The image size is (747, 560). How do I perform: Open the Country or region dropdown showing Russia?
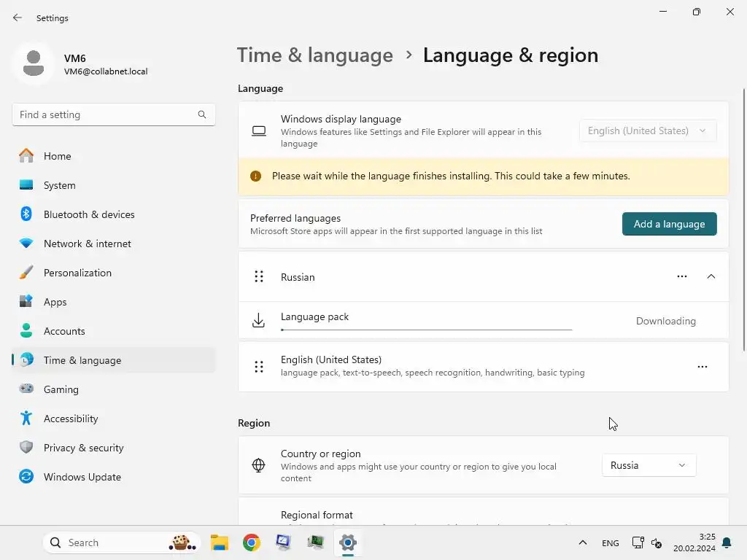[x=649, y=465]
